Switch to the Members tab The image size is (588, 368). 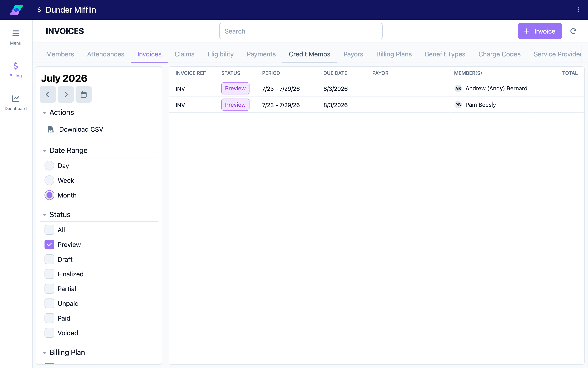[x=60, y=54]
